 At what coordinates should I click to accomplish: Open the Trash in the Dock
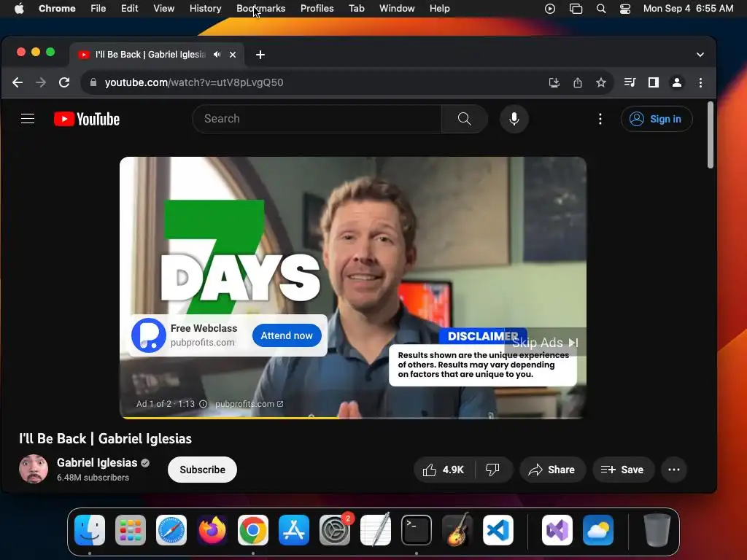(x=657, y=530)
